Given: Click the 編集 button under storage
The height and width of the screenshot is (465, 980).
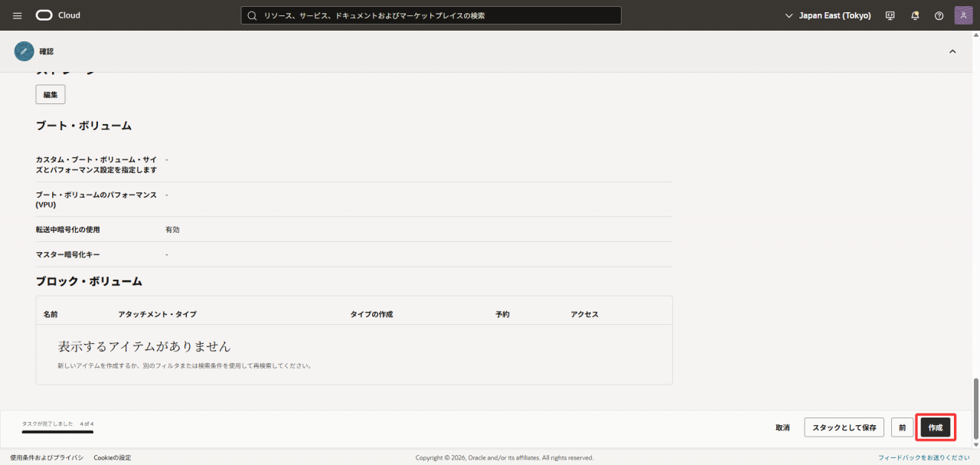Looking at the screenshot, I should tap(51, 94).
